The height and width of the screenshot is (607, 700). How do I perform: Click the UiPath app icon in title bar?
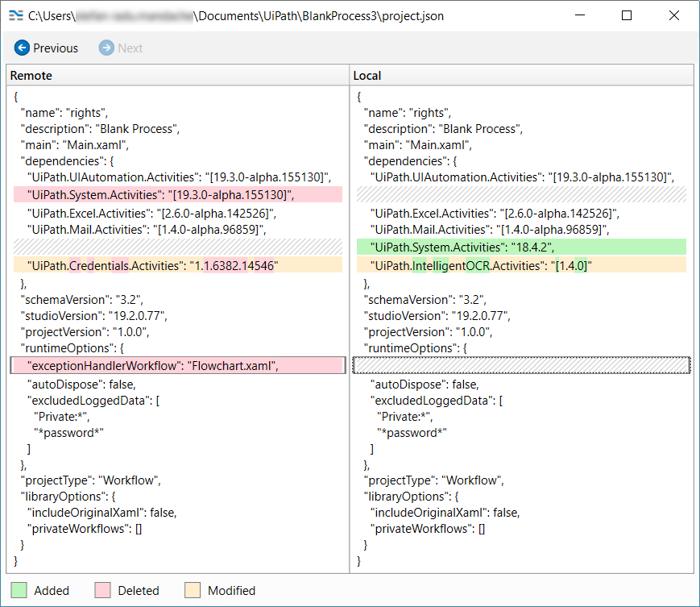tap(14, 15)
